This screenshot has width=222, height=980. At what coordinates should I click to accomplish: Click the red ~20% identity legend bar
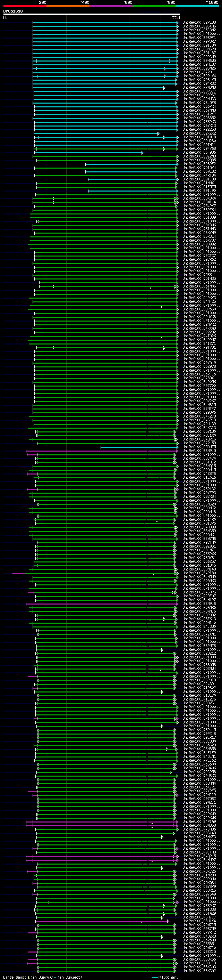[25, 6]
